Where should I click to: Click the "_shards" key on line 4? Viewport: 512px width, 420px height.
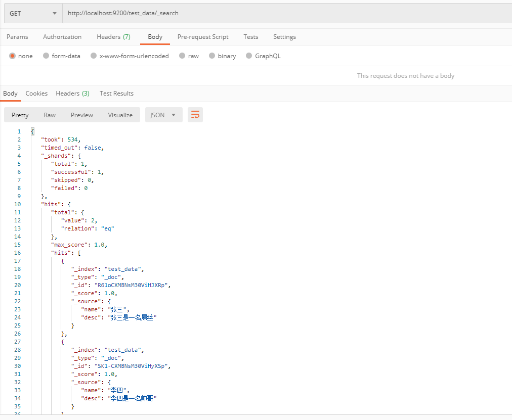pos(56,156)
